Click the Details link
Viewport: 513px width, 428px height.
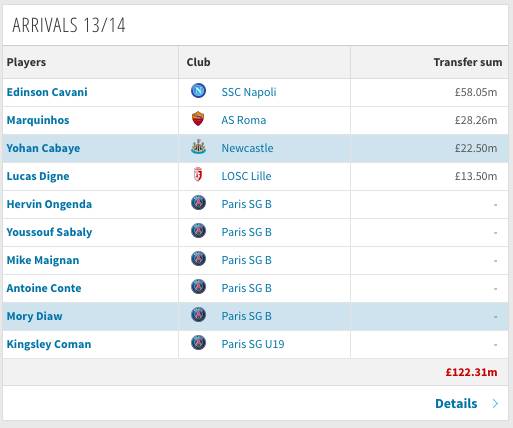pos(456,404)
